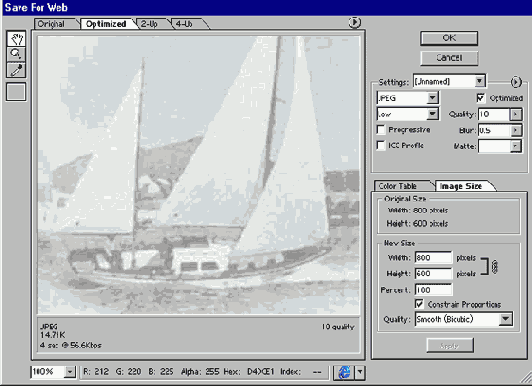Open the Settings preset dropdown
The height and width of the screenshot is (386, 532).
(449, 81)
